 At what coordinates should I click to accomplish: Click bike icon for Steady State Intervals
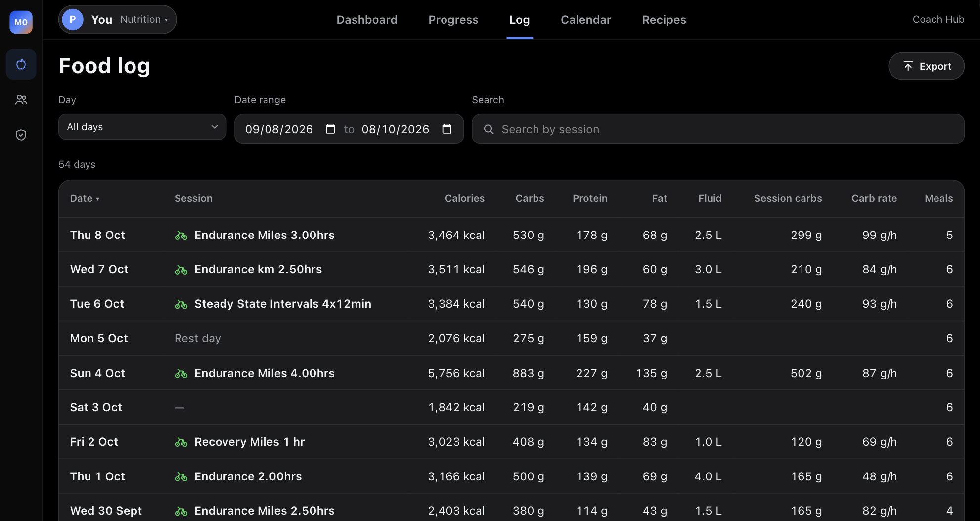pyautogui.click(x=181, y=304)
